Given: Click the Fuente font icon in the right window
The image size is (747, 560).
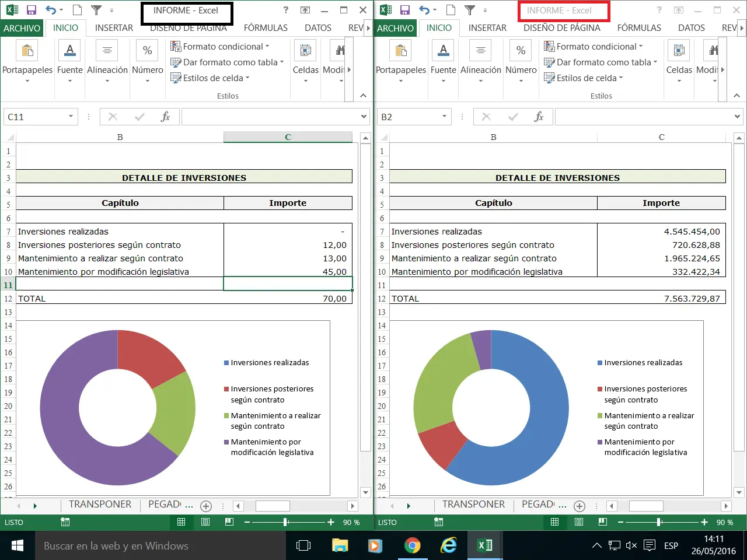Looking at the screenshot, I should pyautogui.click(x=443, y=51).
